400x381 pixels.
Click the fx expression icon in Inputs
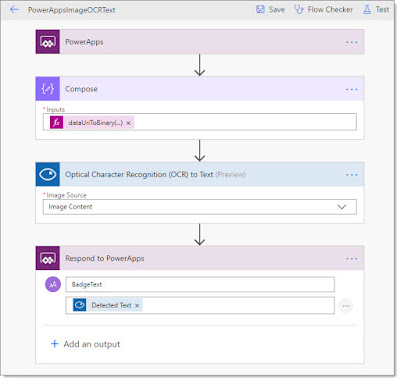(56, 123)
